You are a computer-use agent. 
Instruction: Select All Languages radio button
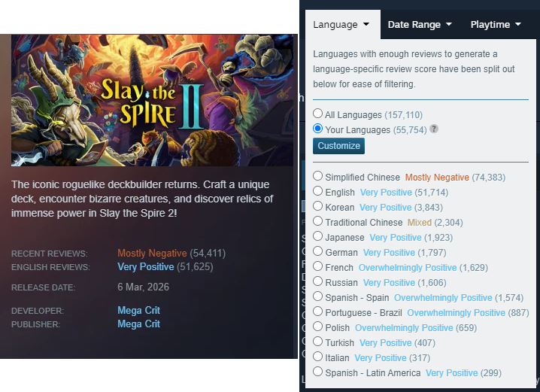[317, 114]
